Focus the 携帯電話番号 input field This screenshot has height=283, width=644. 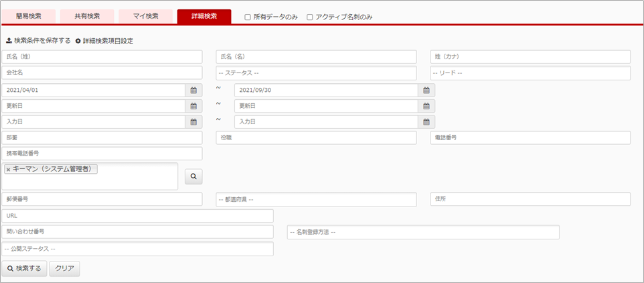point(102,154)
